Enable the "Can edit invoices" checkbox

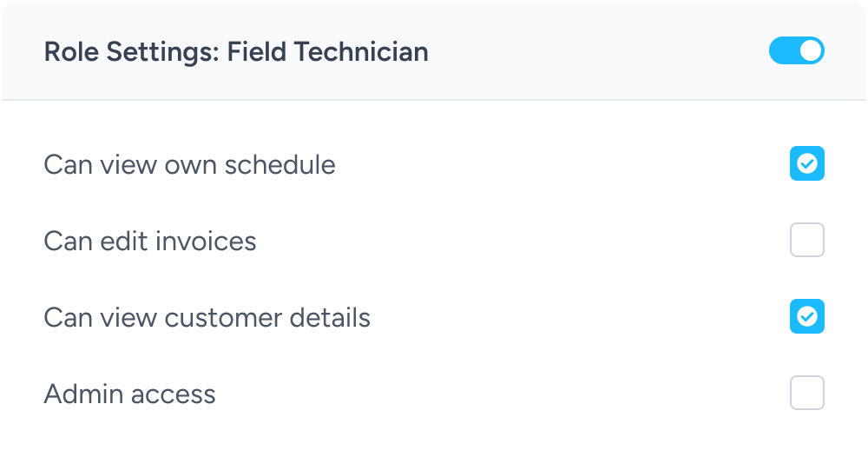806,240
